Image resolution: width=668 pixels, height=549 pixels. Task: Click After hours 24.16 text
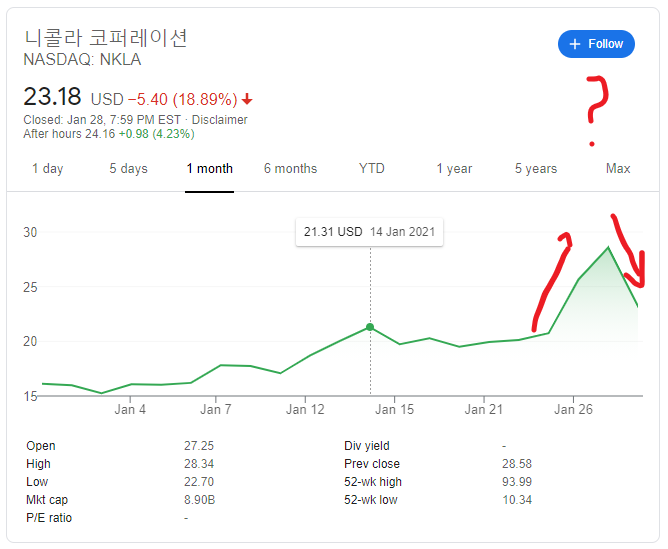point(69,134)
